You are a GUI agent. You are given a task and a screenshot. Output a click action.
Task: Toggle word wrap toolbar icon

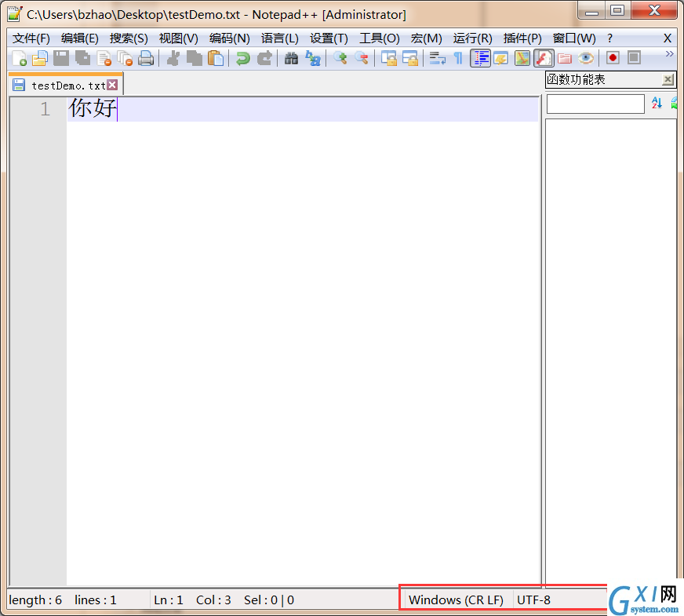click(x=437, y=58)
